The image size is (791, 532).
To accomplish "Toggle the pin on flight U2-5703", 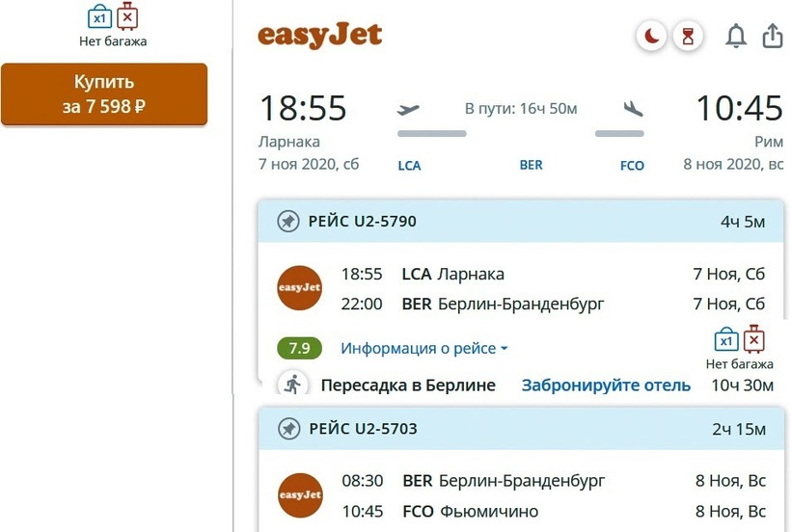I will coord(287,429).
